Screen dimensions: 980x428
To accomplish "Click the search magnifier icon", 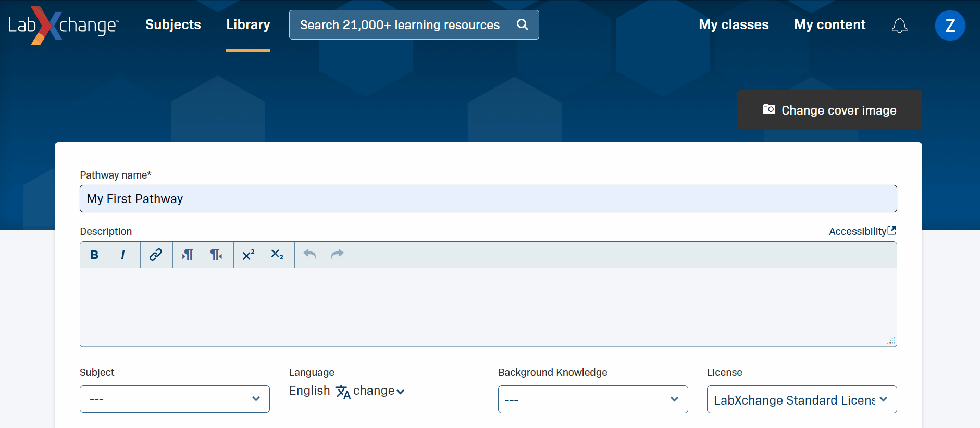I will (522, 24).
